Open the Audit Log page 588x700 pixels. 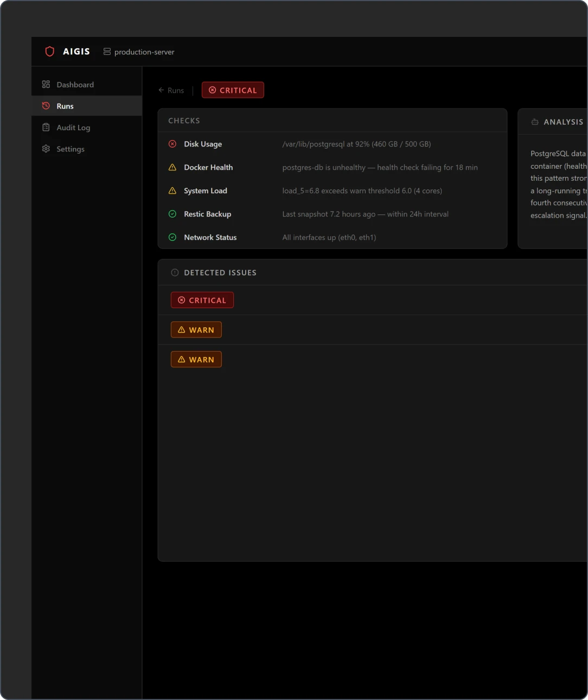87,128
